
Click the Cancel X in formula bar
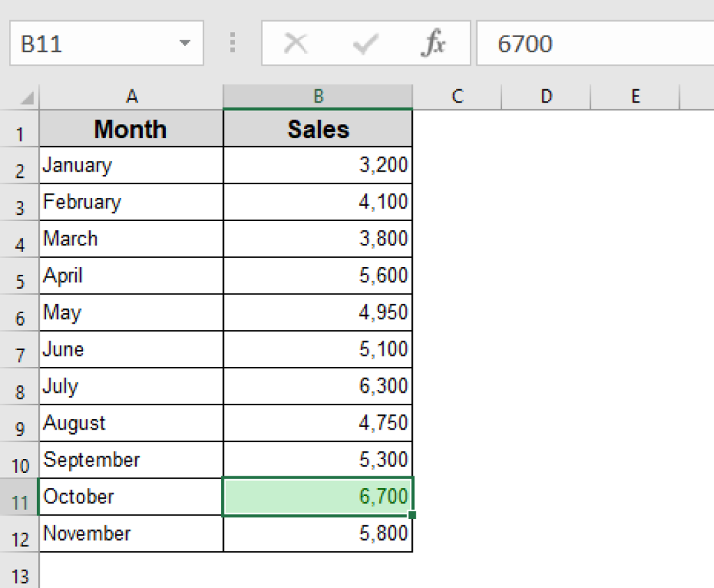pyautogui.click(x=296, y=43)
